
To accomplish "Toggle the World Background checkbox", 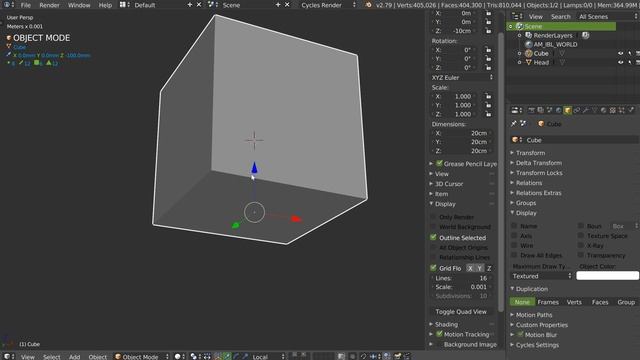I will coord(433,227).
